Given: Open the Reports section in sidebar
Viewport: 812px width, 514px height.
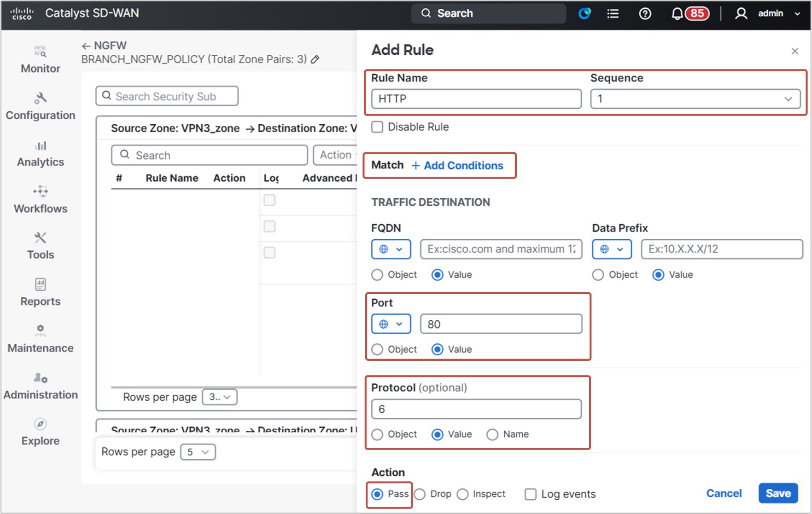Looking at the screenshot, I should (41, 293).
